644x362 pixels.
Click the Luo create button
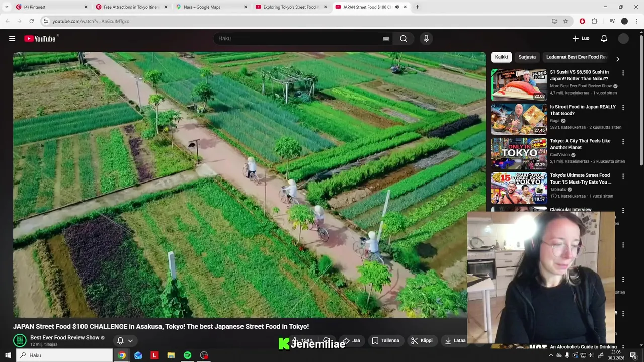pyautogui.click(x=581, y=39)
